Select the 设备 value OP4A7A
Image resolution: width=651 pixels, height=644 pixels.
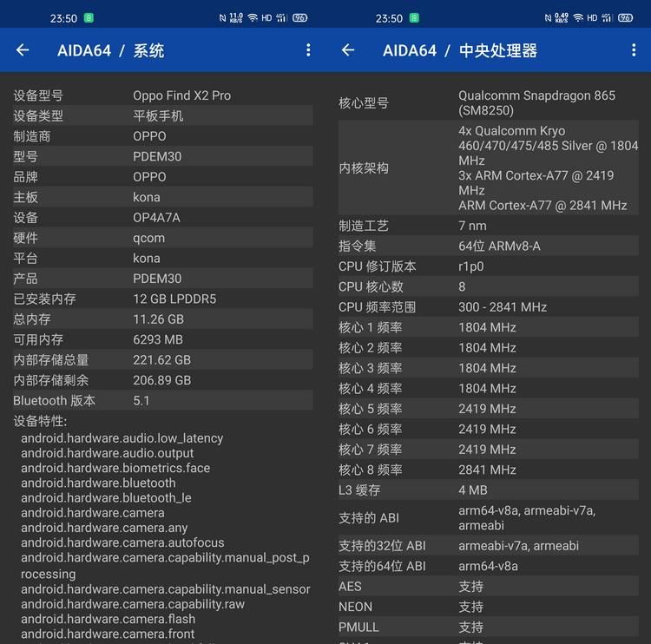coord(156,218)
